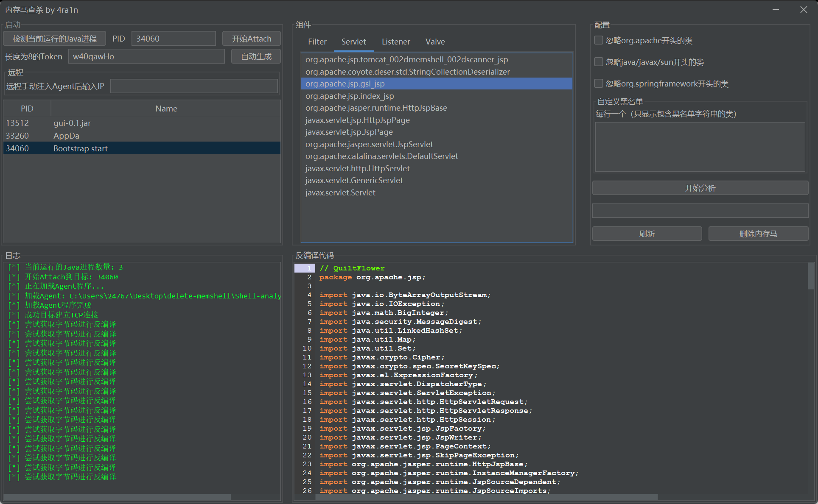Click the decompiled code vertical scrollbar

click(811, 276)
